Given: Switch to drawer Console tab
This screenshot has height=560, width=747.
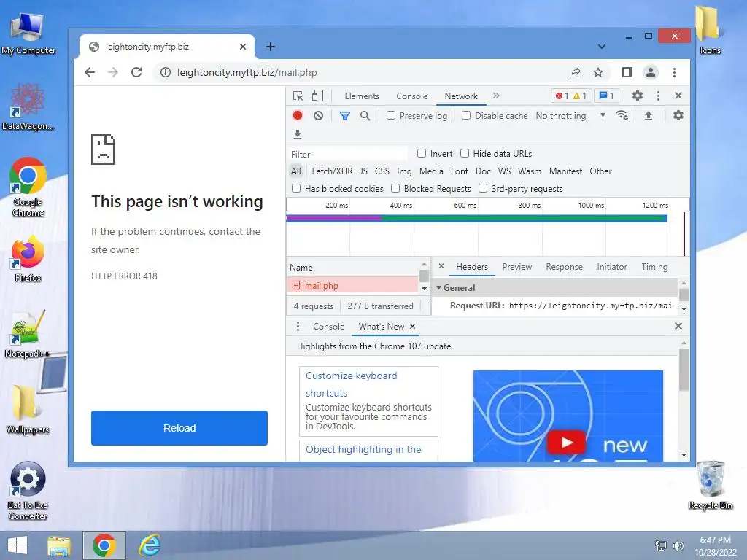Looking at the screenshot, I should (x=329, y=327).
